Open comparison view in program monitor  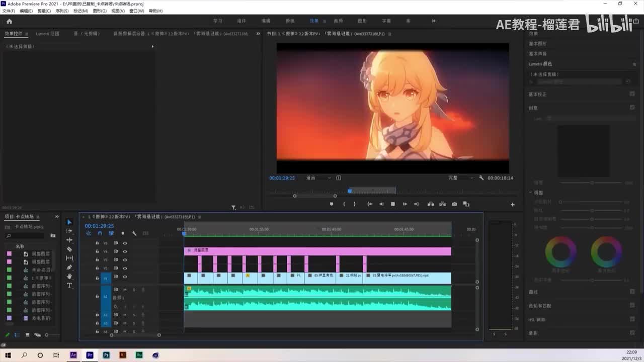(x=466, y=204)
